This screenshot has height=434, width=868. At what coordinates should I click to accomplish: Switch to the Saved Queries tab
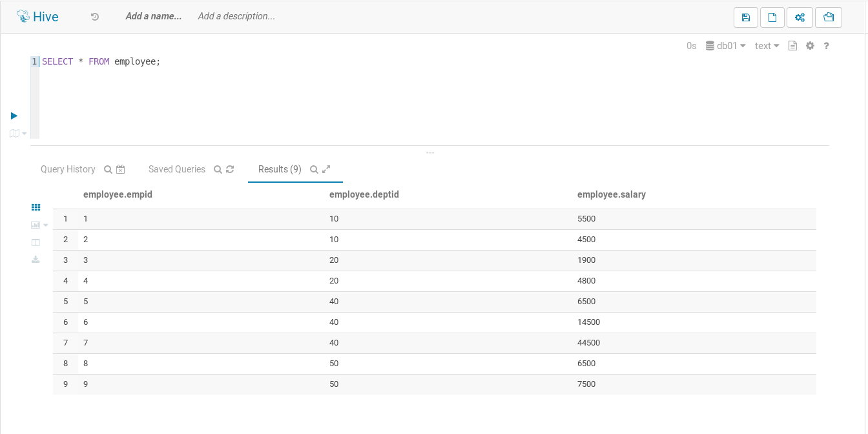coord(177,169)
